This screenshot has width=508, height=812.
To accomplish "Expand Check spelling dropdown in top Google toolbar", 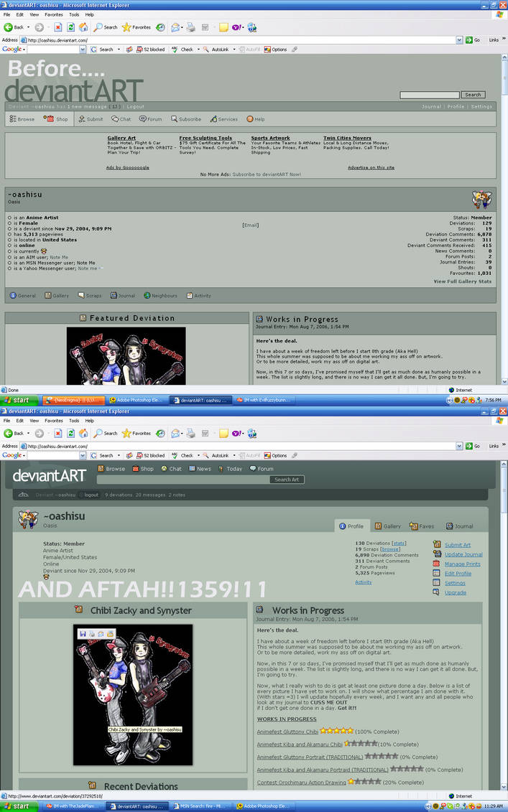I will coord(198,50).
